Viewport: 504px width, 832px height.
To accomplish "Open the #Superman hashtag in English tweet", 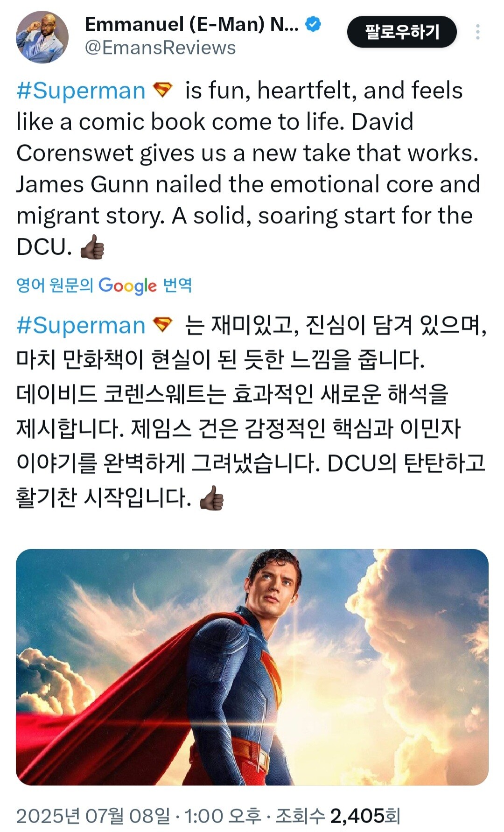I will (x=81, y=90).
